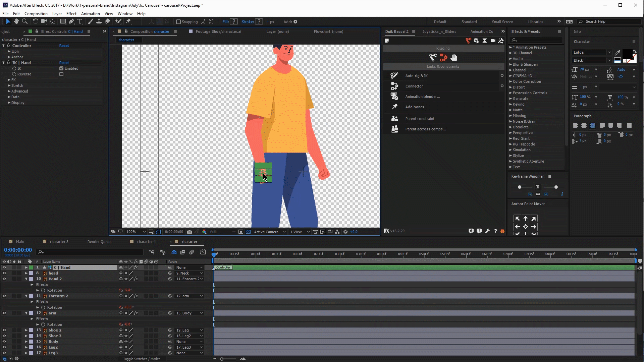Hide the Shoe 2 layer
The width and height of the screenshot is (644, 362).
[x=4, y=330]
